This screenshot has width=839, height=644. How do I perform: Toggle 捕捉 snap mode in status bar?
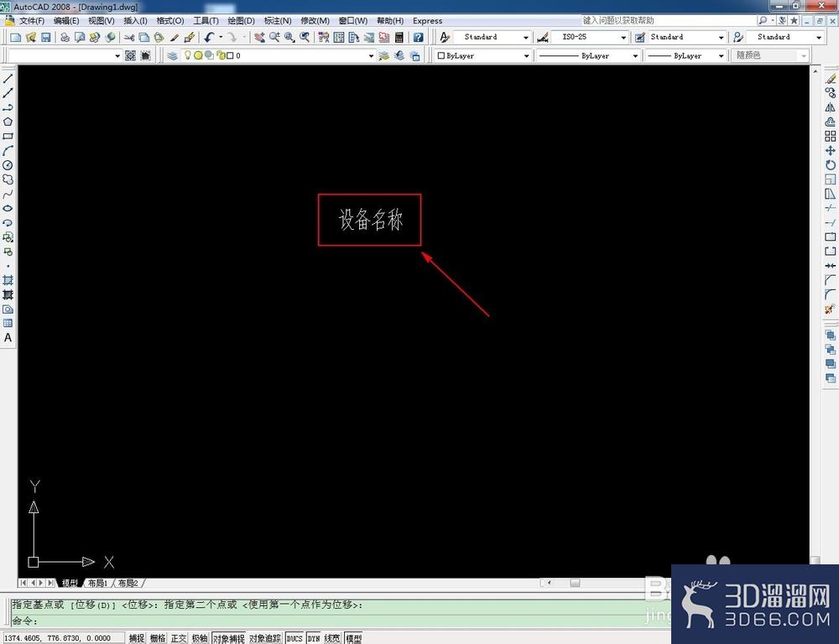137,638
